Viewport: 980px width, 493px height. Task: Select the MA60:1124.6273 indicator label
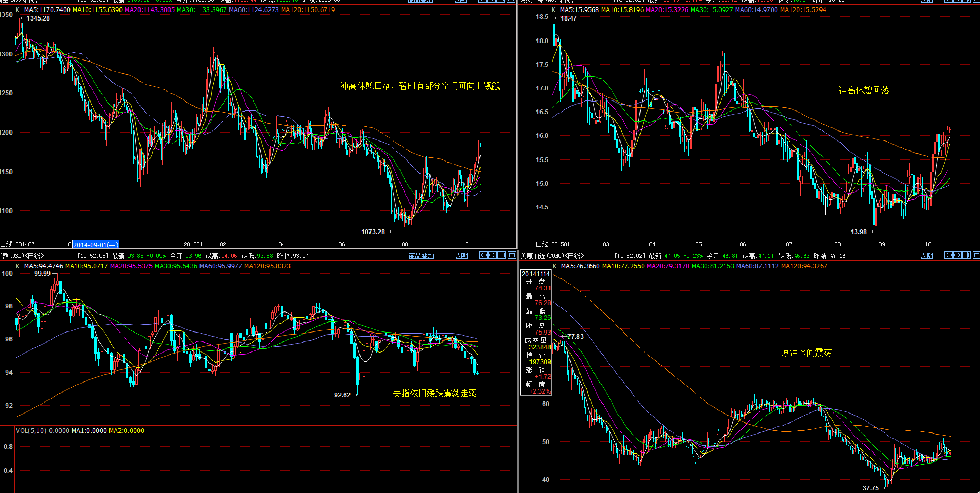pos(254,10)
